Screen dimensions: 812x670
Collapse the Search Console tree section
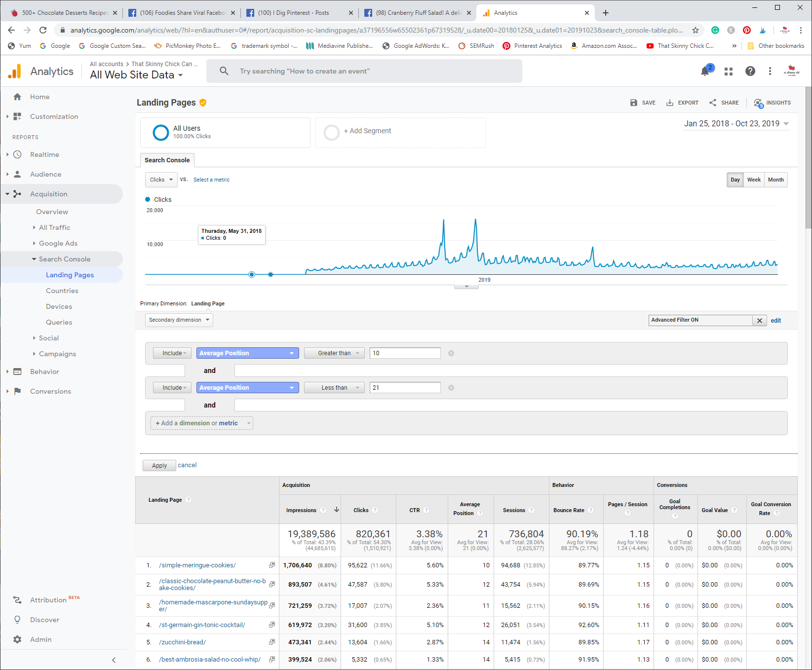(34, 259)
